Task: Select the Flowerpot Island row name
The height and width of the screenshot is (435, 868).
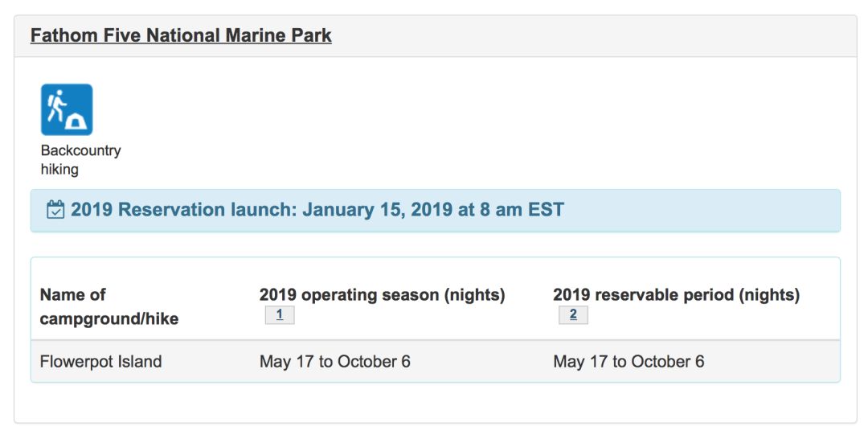Action: click(x=100, y=362)
